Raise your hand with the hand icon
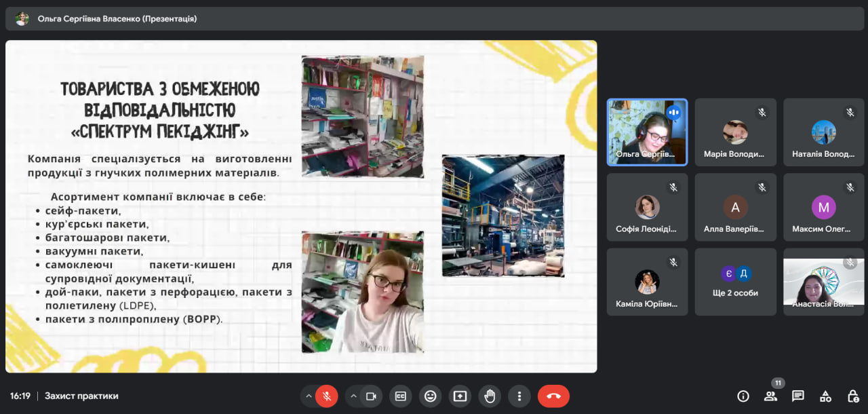868x414 pixels. point(490,396)
